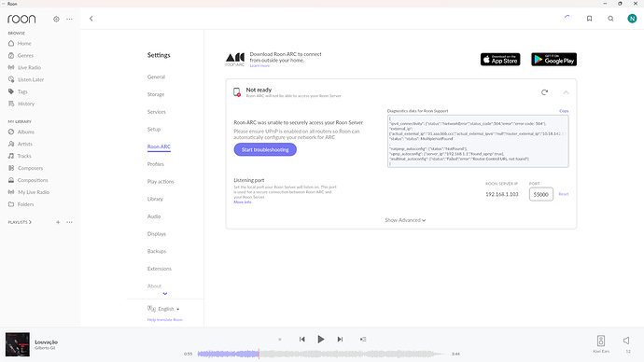Expand Show Advanced options
The height and width of the screenshot is (362, 644).
tap(405, 220)
